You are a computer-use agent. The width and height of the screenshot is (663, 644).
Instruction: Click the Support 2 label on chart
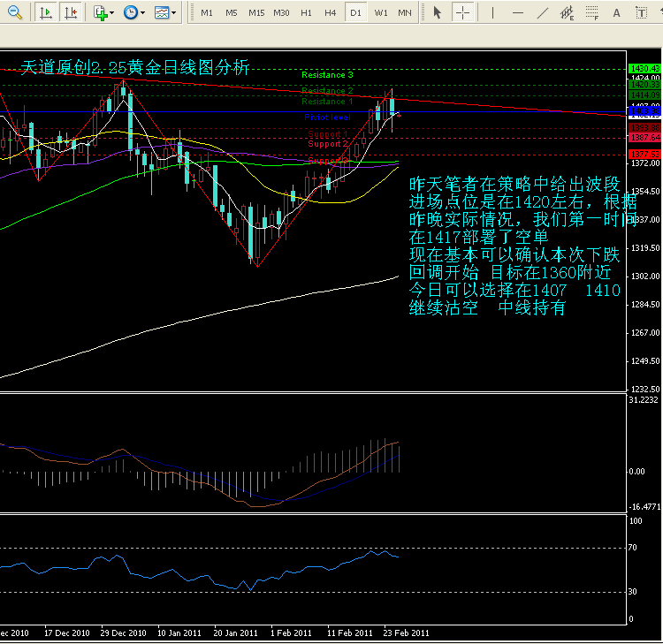click(x=328, y=144)
